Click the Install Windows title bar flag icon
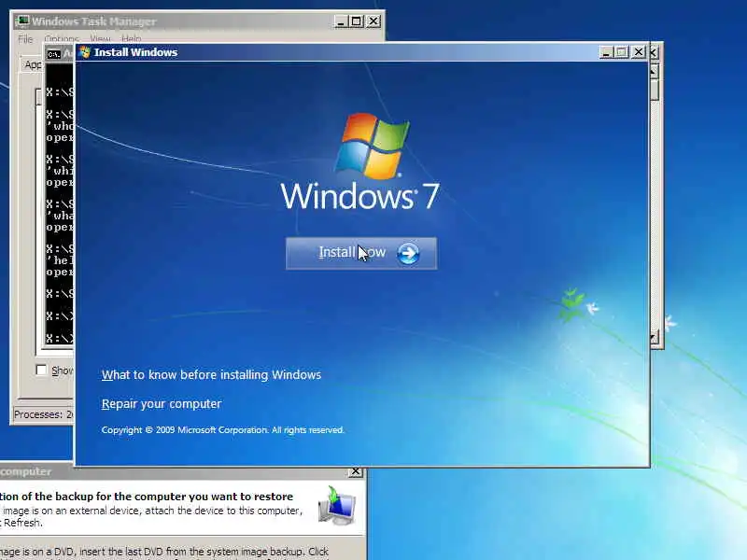Image resolution: width=747 pixels, height=560 pixels. (x=85, y=52)
